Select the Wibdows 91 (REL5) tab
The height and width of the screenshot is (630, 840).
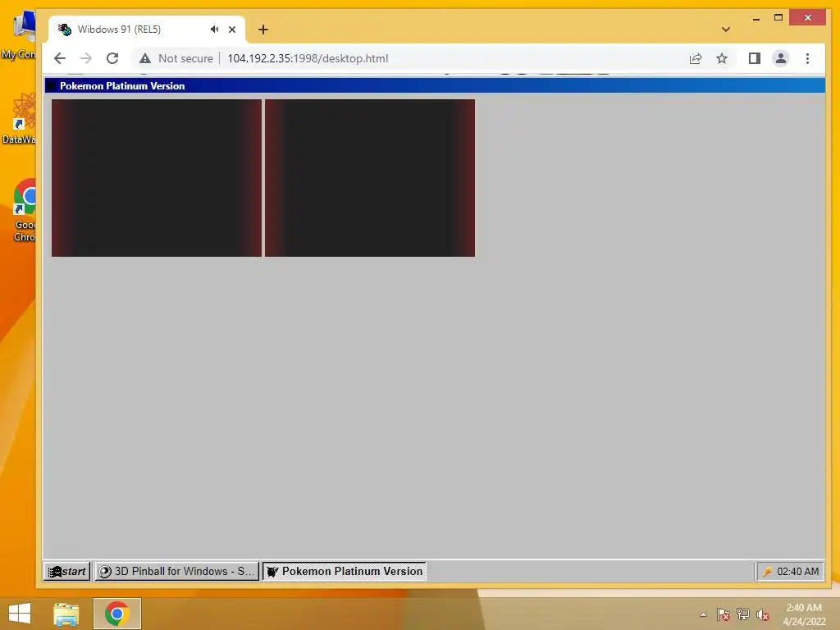147,30
